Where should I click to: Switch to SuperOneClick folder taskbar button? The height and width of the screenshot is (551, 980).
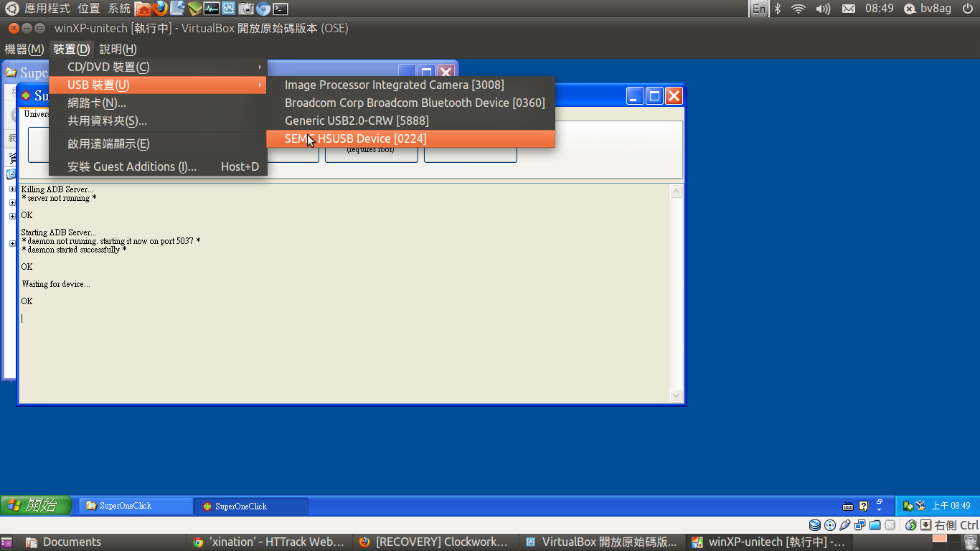coord(136,506)
